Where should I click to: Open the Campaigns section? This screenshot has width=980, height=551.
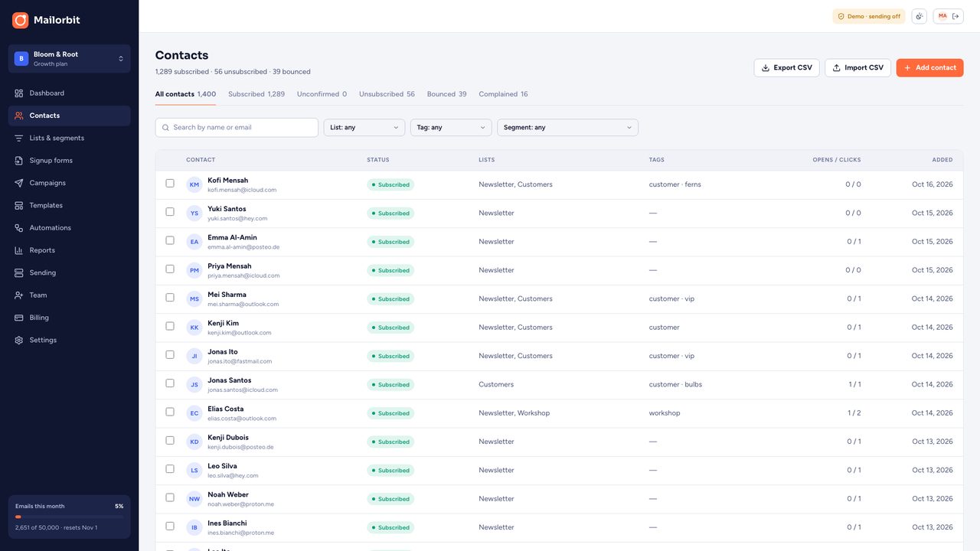pyautogui.click(x=69, y=183)
